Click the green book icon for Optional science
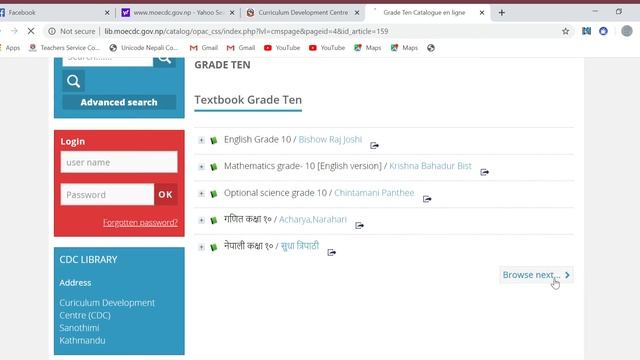 (x=213, y=194)
